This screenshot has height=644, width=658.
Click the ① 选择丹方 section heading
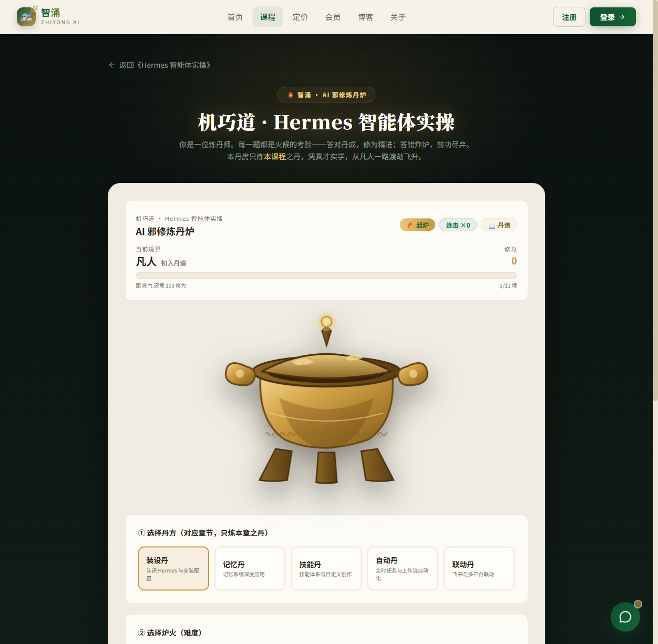tap(203, 533)
